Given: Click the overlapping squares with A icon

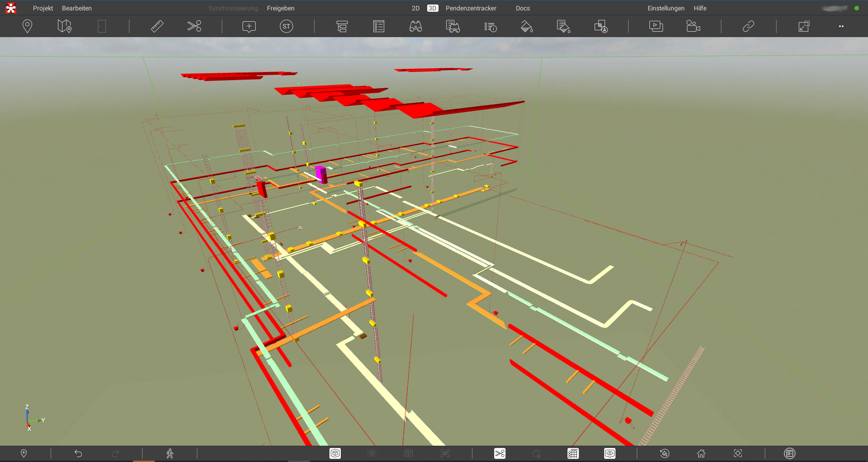Looking at the screenshot, I should coord(601,26).
